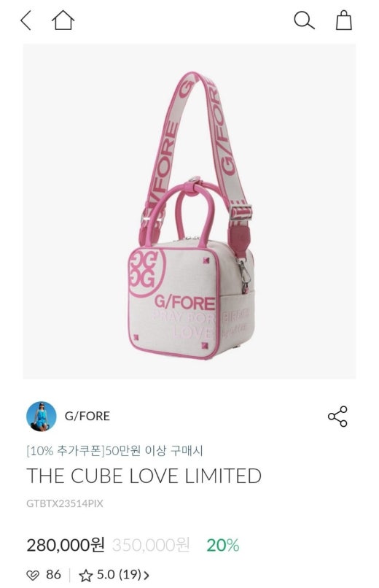This screenshot has height=588, width=379.
Task: Open the 5.0 (19) rating reviews
Action: point(119,574)
